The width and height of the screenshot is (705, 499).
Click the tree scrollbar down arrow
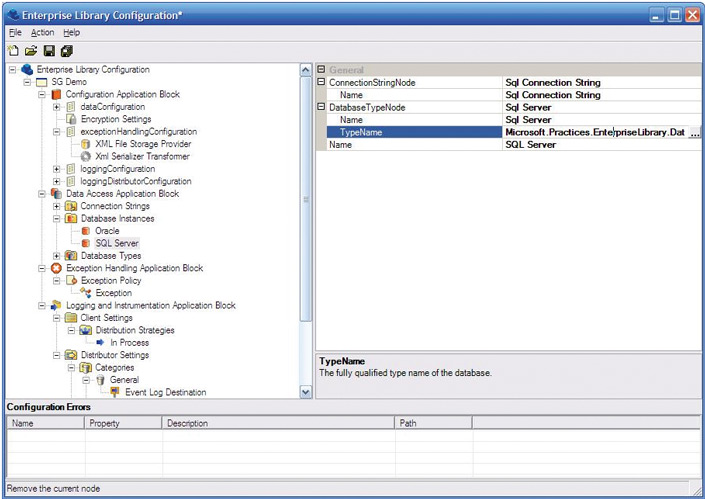tap(306, 393)
